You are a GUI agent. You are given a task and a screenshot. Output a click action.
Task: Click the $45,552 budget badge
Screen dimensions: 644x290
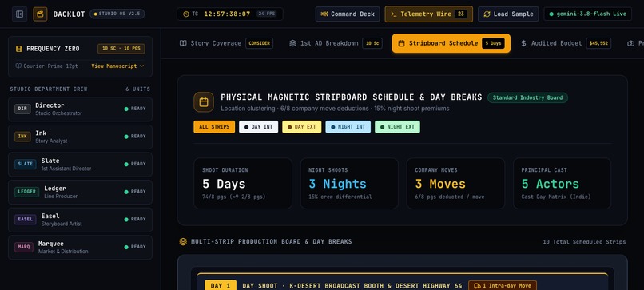click(598, 43)
